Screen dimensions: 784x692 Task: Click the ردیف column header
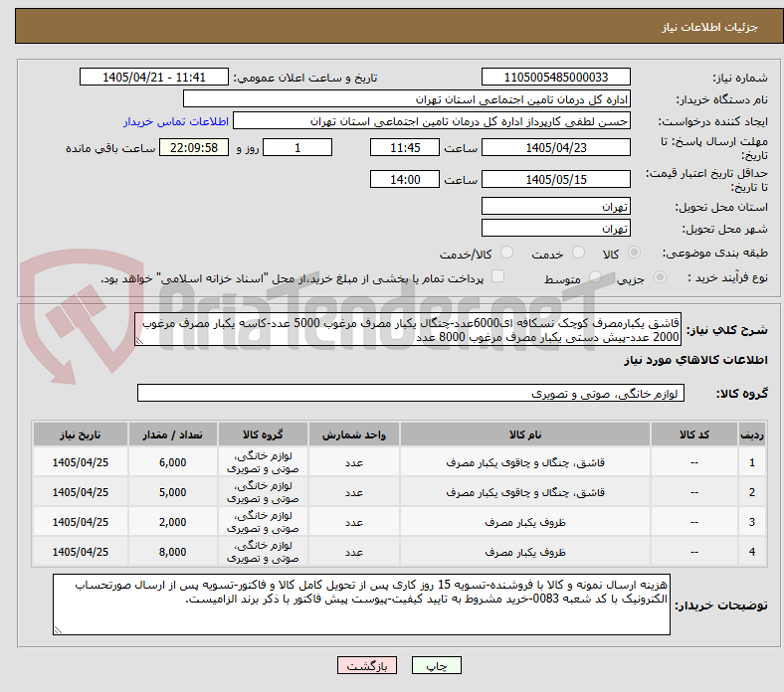coord(751,434)
